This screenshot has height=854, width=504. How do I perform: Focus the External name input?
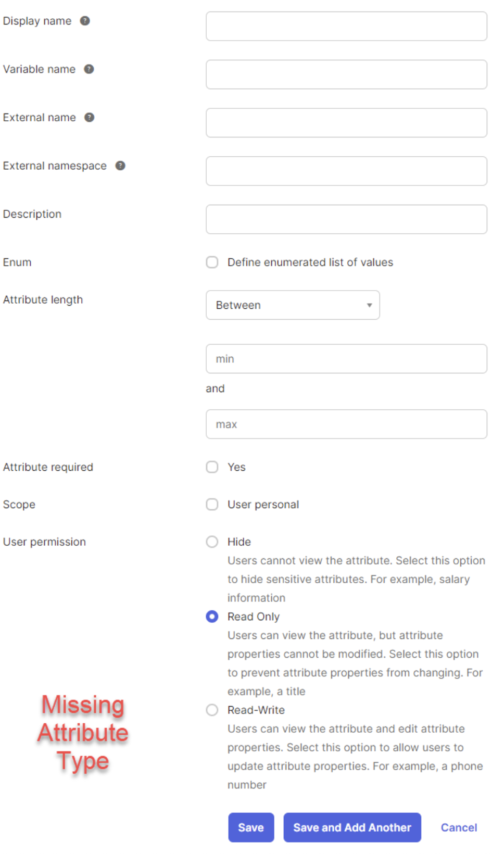click(346, 123)
